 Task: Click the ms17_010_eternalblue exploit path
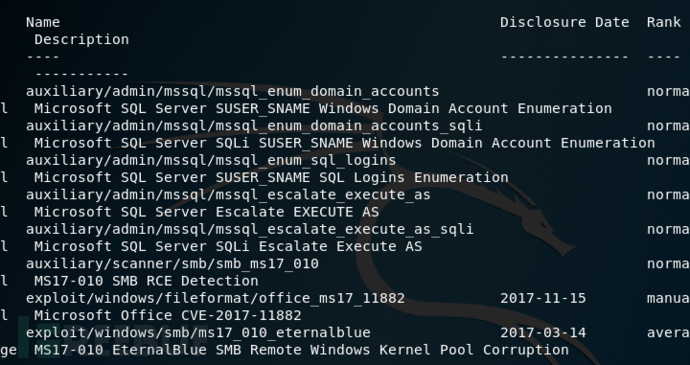198,332
